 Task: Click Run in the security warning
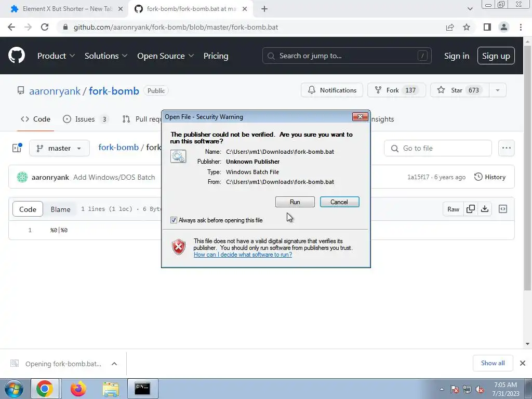coord(295,202)
